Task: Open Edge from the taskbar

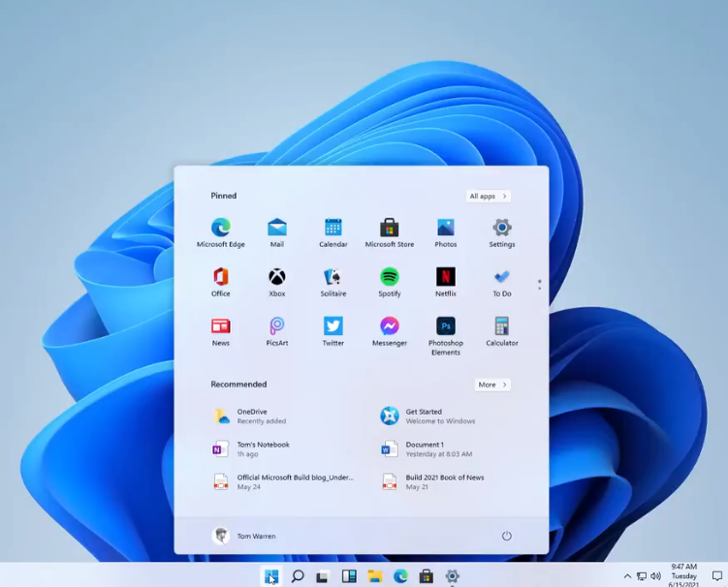Action: click(400, 576)
